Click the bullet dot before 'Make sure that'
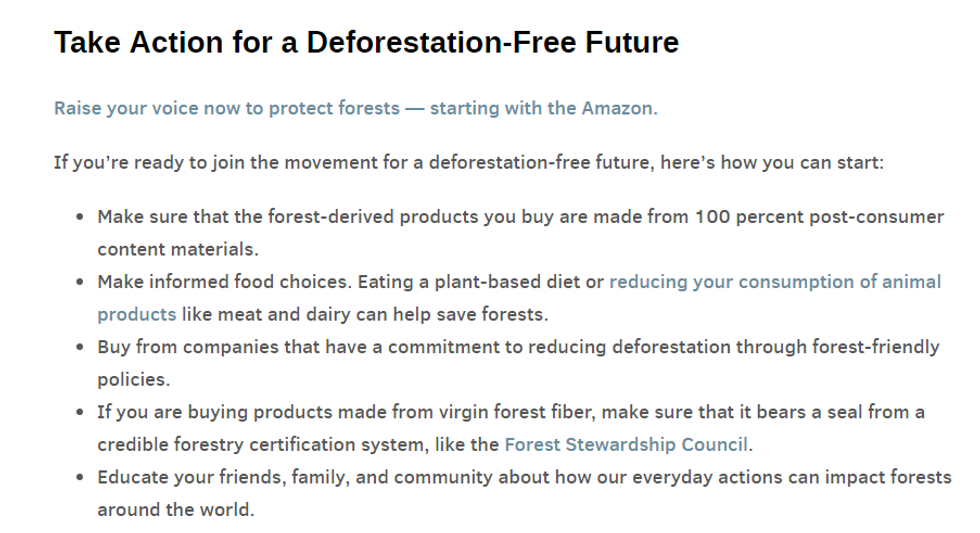 click(79, 217)
